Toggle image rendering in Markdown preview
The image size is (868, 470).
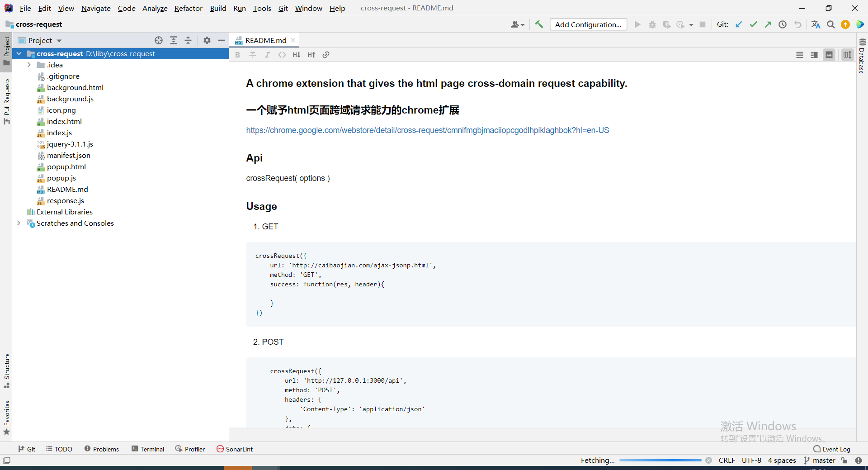[x=829, y=55]
